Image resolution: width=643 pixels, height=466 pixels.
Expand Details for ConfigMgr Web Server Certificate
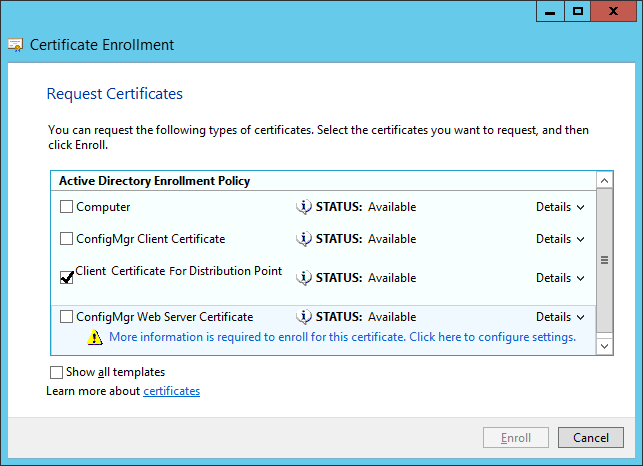point(560,317)
